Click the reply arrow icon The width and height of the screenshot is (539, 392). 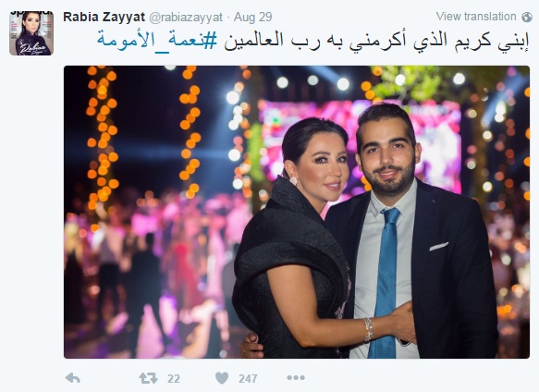(x=73, y=378)
